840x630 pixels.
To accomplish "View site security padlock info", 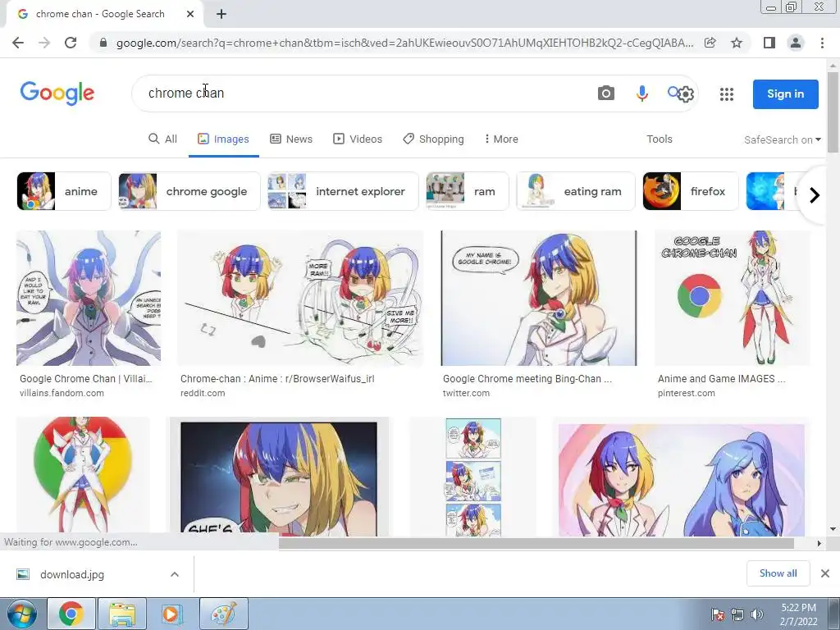I will [103, 43].
